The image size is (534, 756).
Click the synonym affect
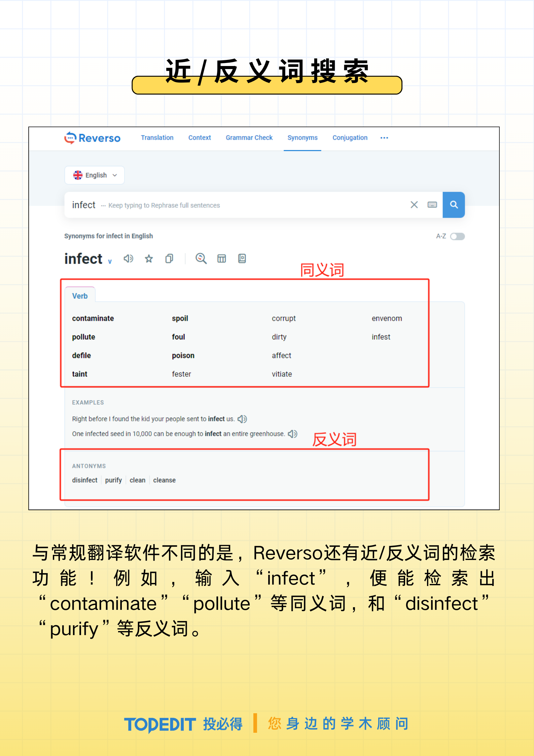click(281, 356)
